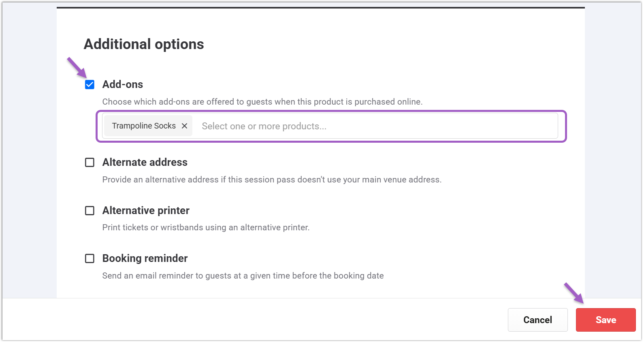Tick the Alternative printer checkbox
The image size is (644, 343).
(90, 211)
